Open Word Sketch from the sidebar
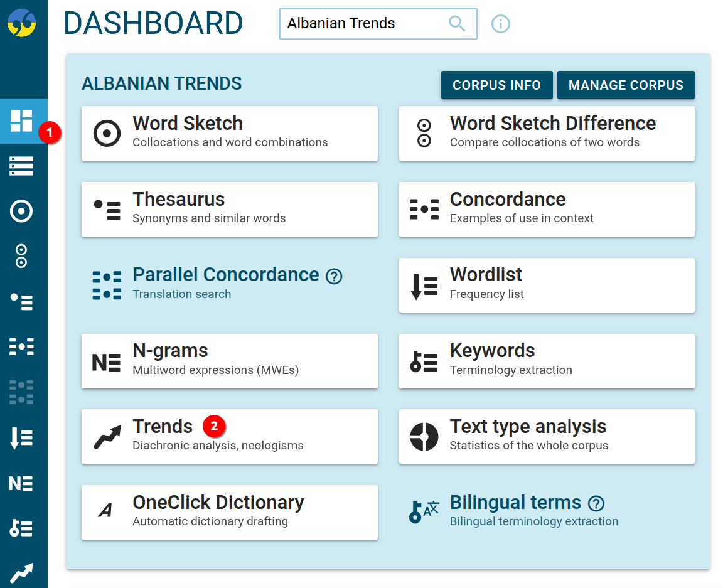 [22, 211]
